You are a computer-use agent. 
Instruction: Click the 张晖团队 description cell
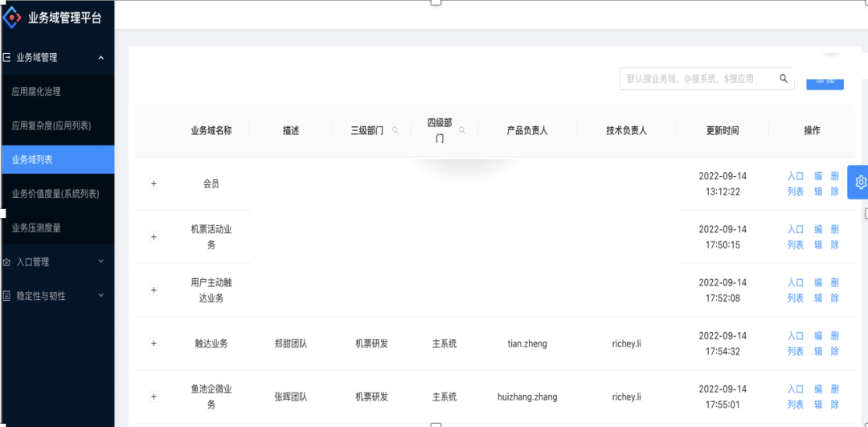click(x=291, y=396)
